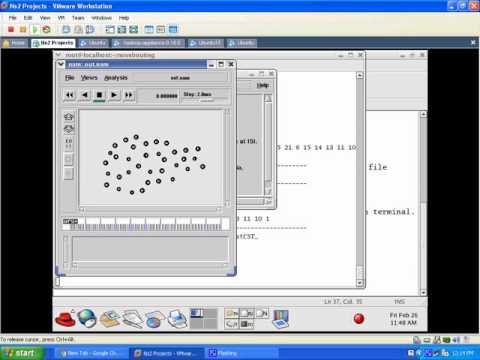Click the Console view icon in VMware toolbar
Screen dimensions: 480x360
173,30
